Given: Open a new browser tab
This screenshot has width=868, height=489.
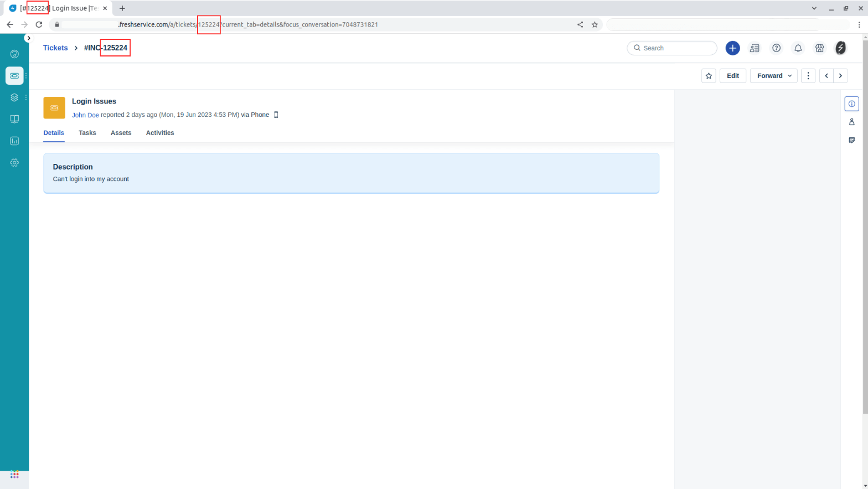Looking at the screenshot, I should [x=122, y=8].
